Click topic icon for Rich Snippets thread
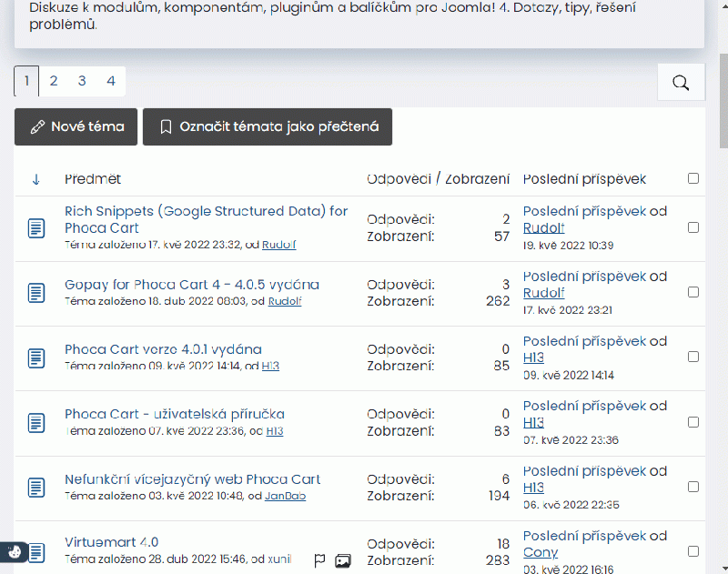The height and width of the screenshot is (574, 728). [x=36, y=227]
